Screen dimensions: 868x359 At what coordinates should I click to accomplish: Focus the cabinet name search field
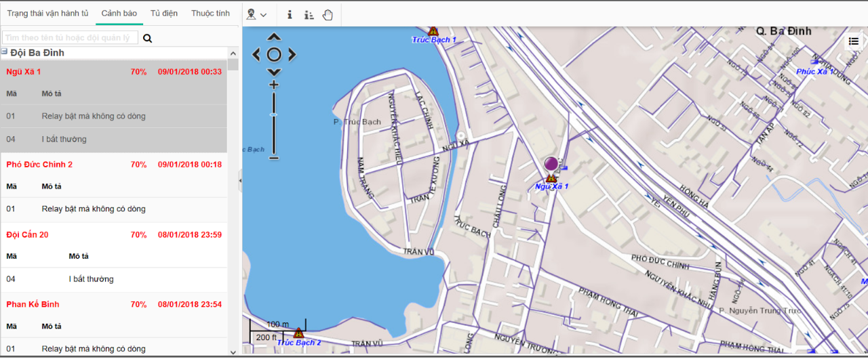70,38
